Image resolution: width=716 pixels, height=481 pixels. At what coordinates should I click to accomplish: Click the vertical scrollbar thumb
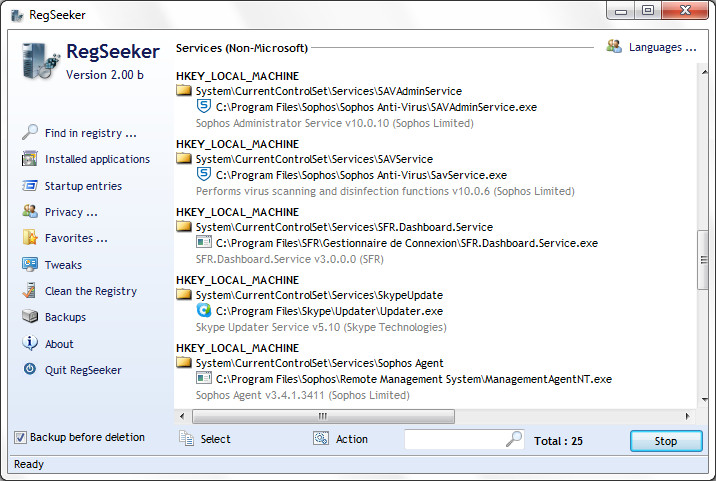click(x=704, y=260)
